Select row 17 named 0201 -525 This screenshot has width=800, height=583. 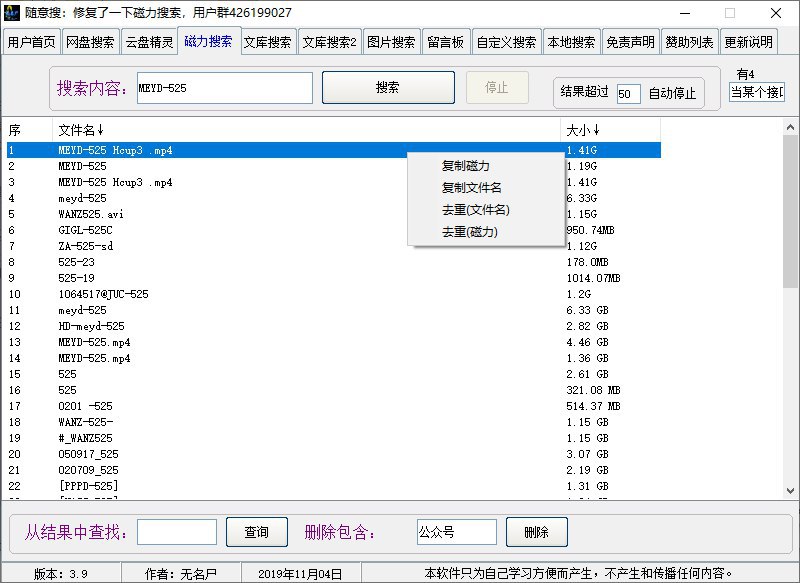334,406
